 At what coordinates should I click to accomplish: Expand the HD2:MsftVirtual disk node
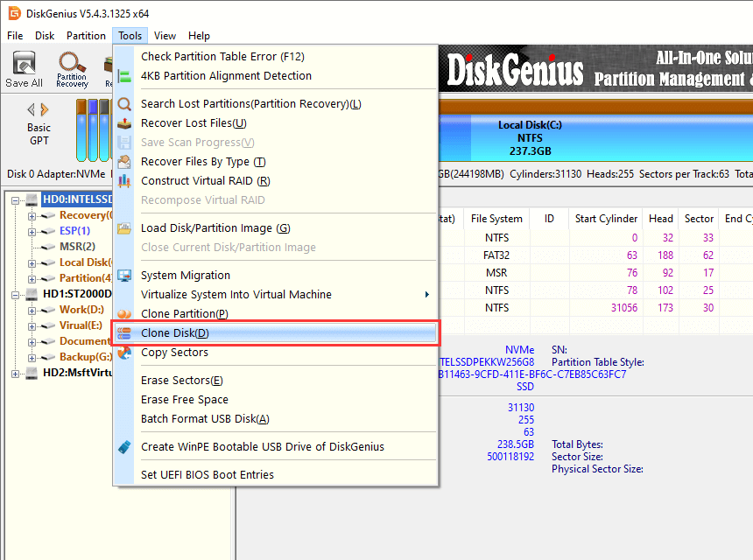17,373
